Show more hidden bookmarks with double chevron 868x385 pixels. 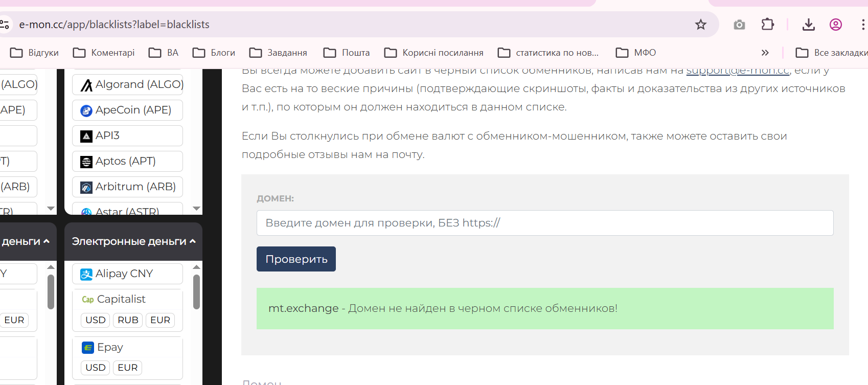coord(765,53)
